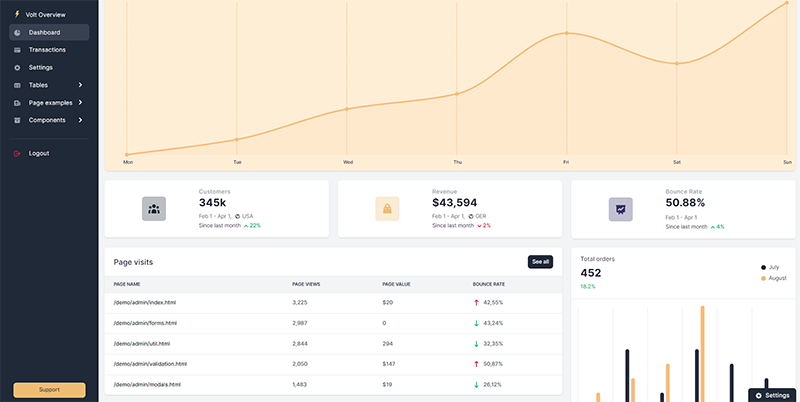Viewport: 800px width, 402px height.
Task: Click the Page examples icon in sidebar
Action: [x=17, y=103]
